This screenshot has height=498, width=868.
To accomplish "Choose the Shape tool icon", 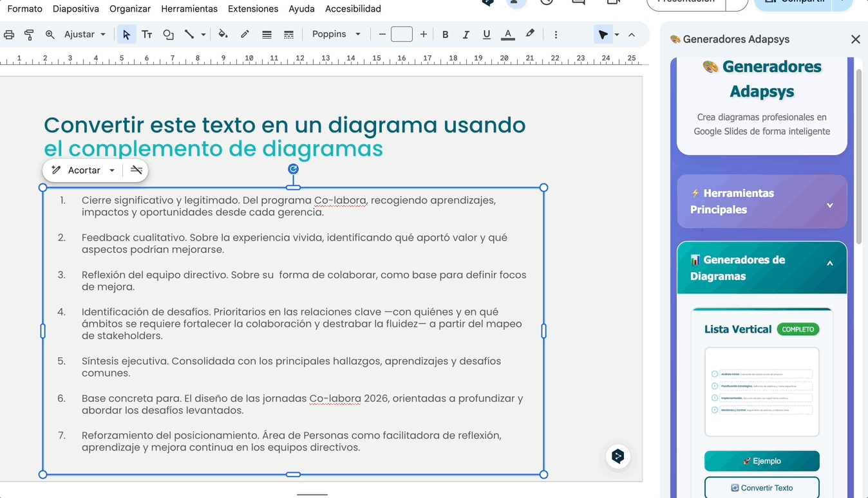I will click(168, 35).
